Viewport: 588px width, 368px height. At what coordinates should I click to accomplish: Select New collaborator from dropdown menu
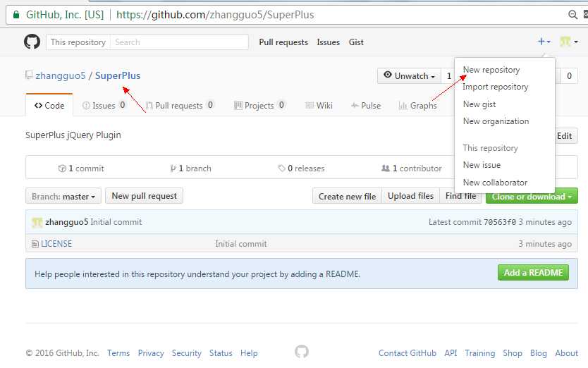(x=495, y=183)
